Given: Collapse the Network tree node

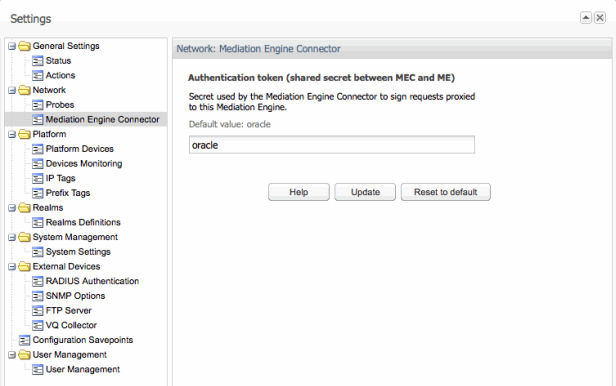Looking at the screenshot, I should coord(12,90).
